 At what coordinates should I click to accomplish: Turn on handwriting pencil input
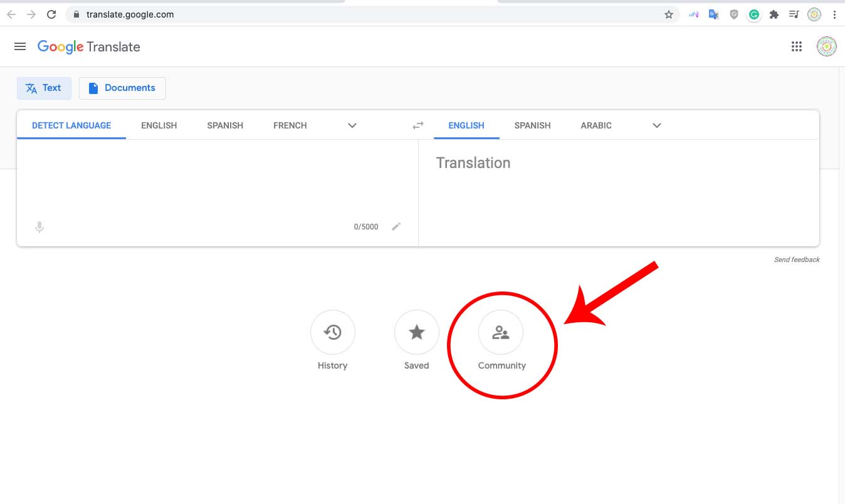click(396, 226)
